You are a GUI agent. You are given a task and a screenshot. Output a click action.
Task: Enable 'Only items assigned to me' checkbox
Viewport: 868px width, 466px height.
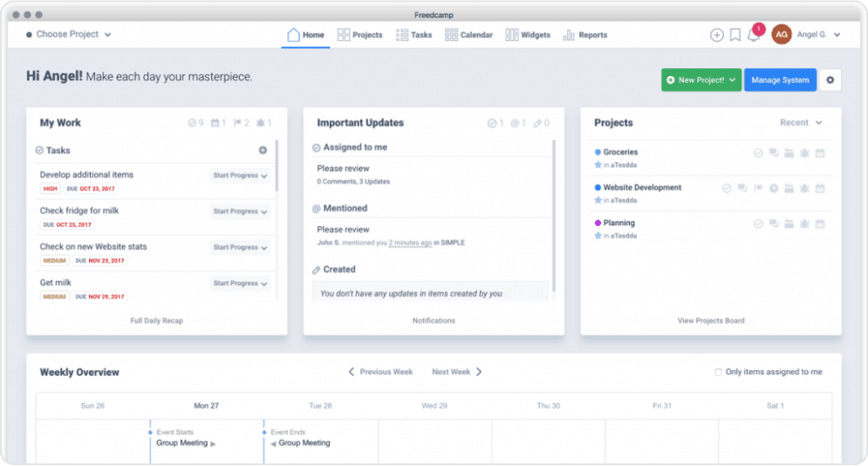[x=719, y=372]
